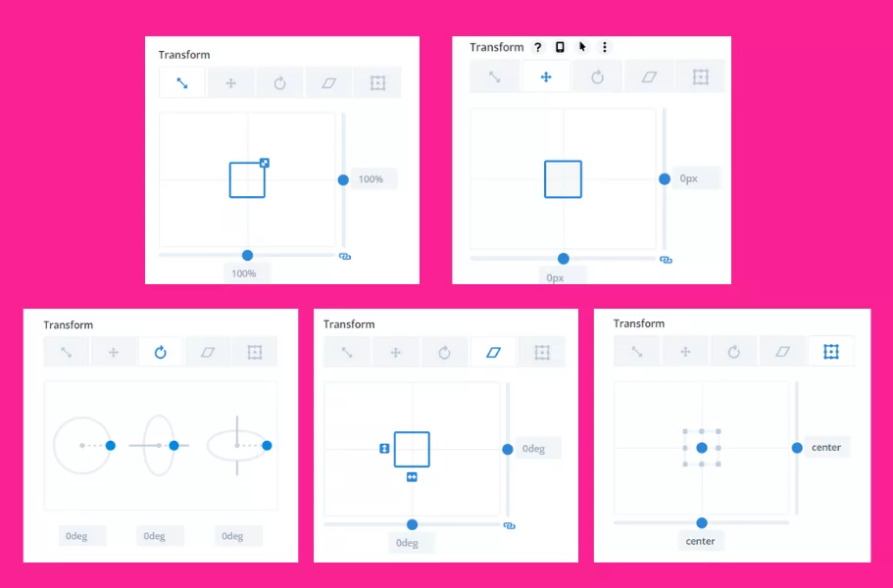Image resolution: width=893 pixels, height=588 pixels.
Task: Click the handle on the tall Y-rotation ellipse dial
Action: [174, 445]
